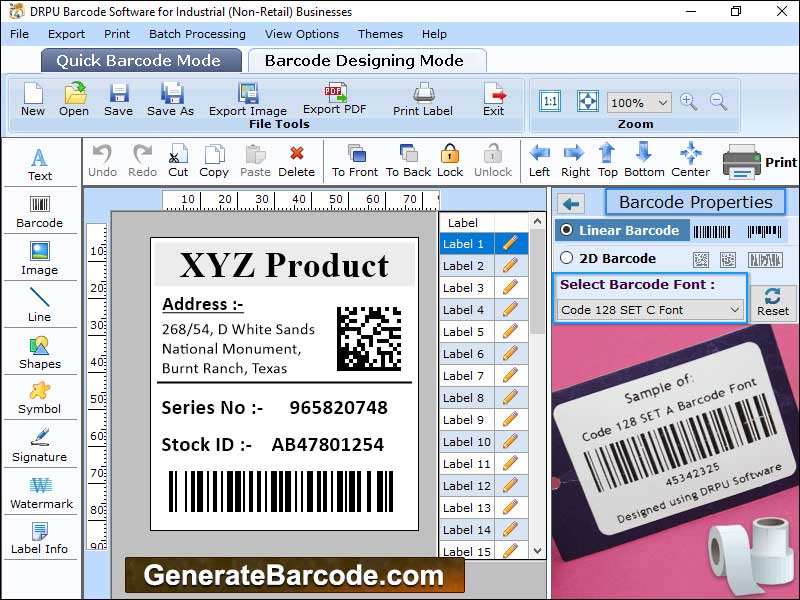Click the Print Label icon
Viewport: 800px width, 600px height.
tap(423, 98)
